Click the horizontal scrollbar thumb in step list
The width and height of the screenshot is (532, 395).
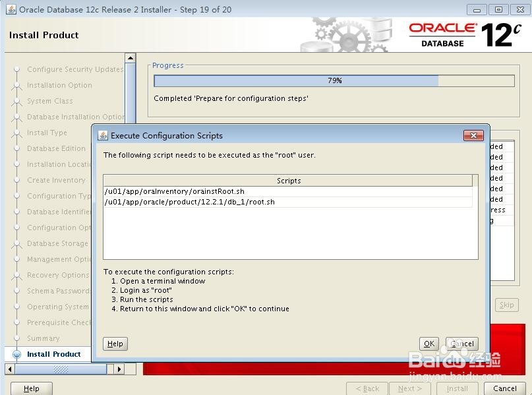click(x=61, y=369)
